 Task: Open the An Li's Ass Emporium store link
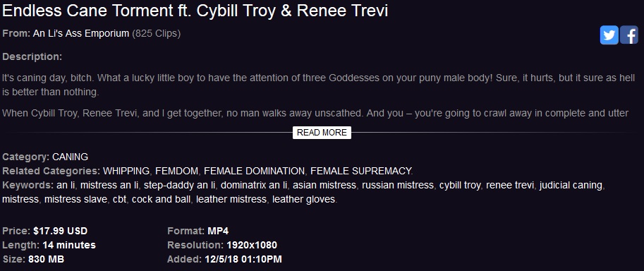pos(81,34)
